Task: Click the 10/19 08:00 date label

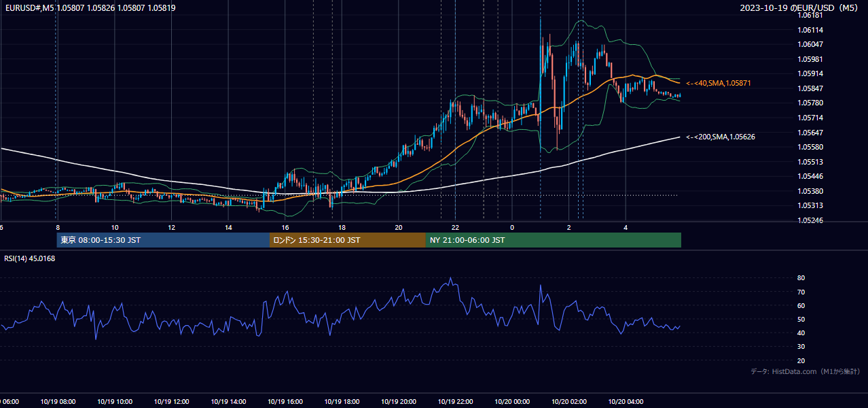Action: (58, 402)
